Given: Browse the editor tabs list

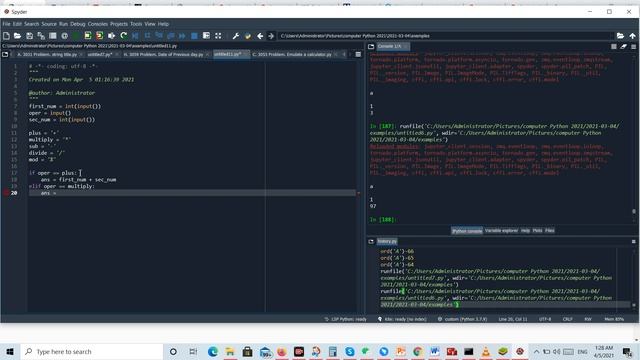Looking at the screenshot, I should tap(5, 54).
